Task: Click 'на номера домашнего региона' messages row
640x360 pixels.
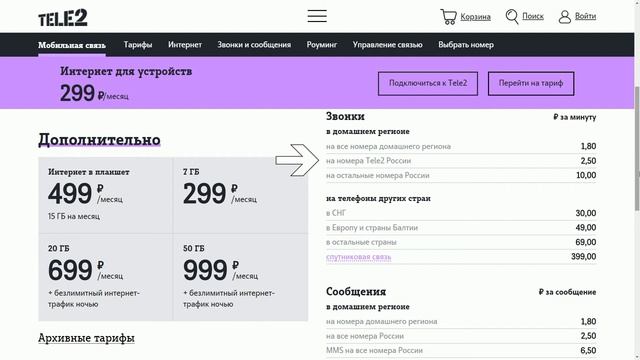Action: (461, 322)
